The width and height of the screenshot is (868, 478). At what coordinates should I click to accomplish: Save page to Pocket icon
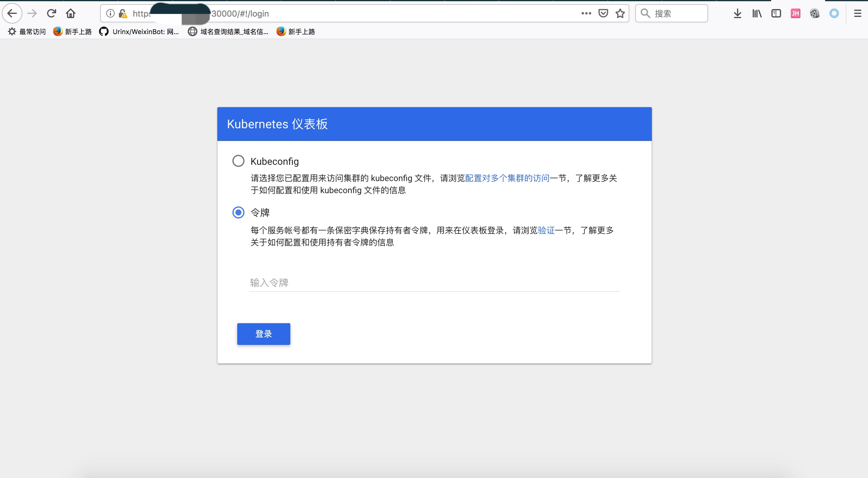603,14
